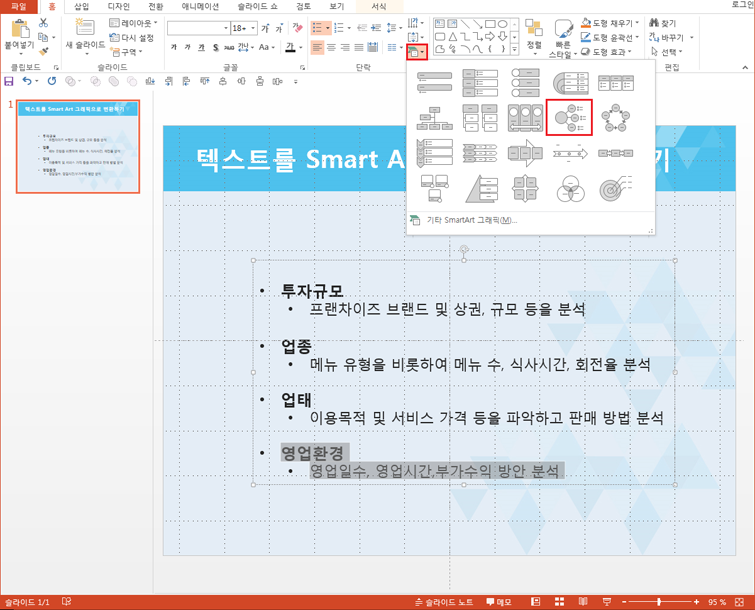Toggle Center paragraph alignment

click(331, 47)
